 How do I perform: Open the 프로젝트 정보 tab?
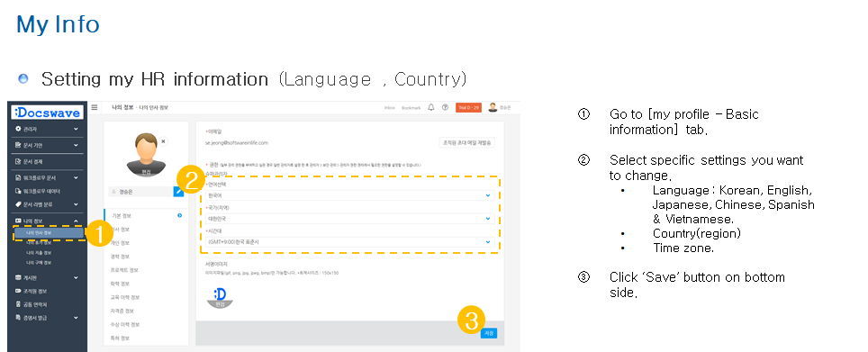[x=124, y=270]
